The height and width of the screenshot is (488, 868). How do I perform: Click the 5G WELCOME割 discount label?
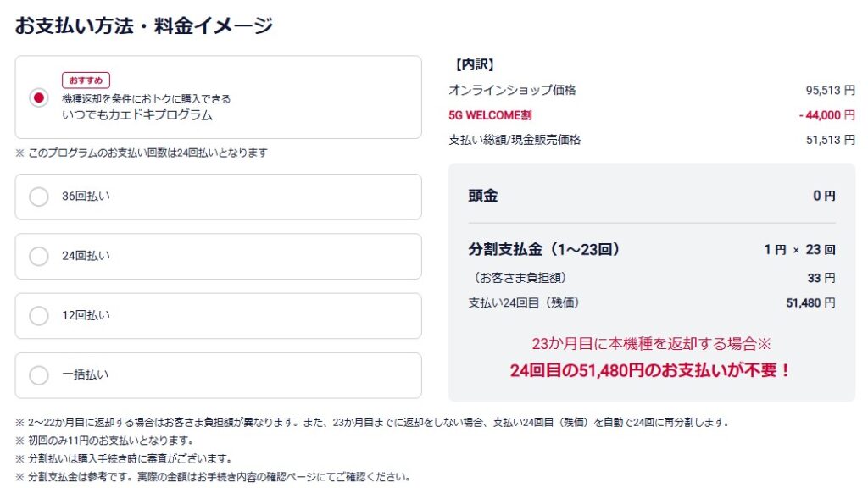[490, 115]
